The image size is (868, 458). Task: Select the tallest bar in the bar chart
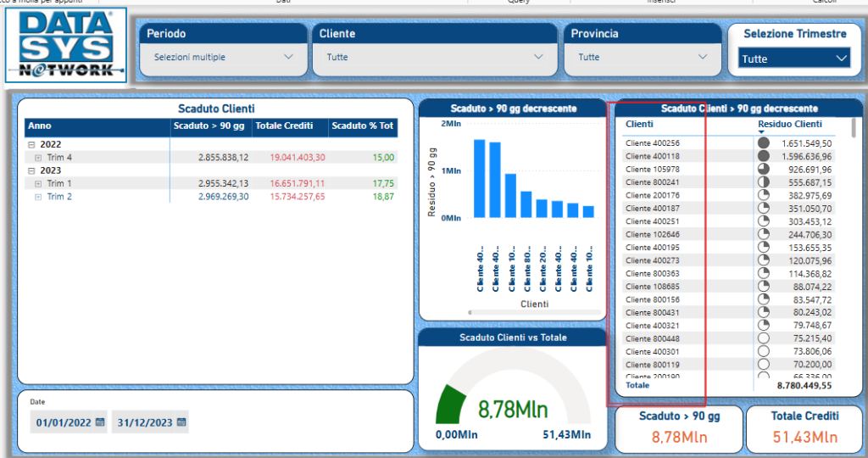pyautogui.click(x=479, y=178)
